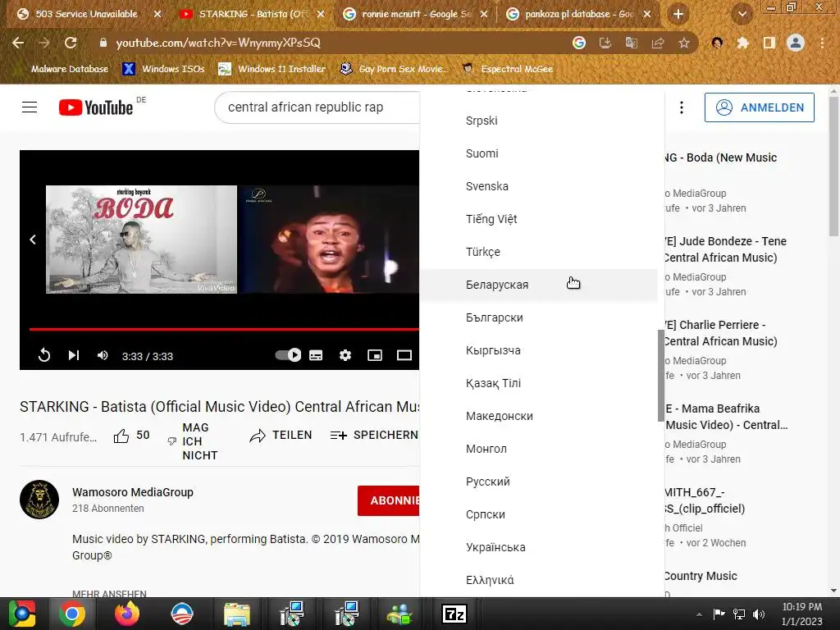
Task: Open the Wamosoro MediaGroup channel avatar
Action: 39,500
